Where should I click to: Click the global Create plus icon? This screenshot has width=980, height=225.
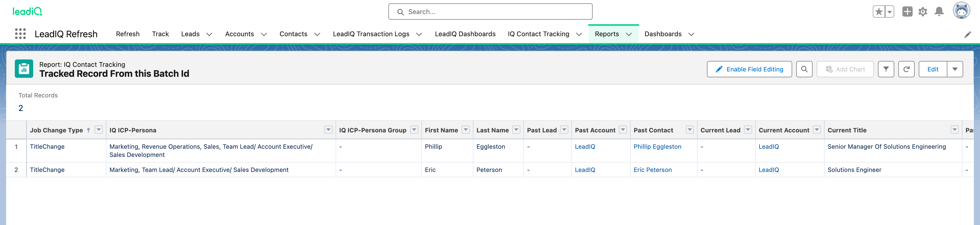point(907,12)
